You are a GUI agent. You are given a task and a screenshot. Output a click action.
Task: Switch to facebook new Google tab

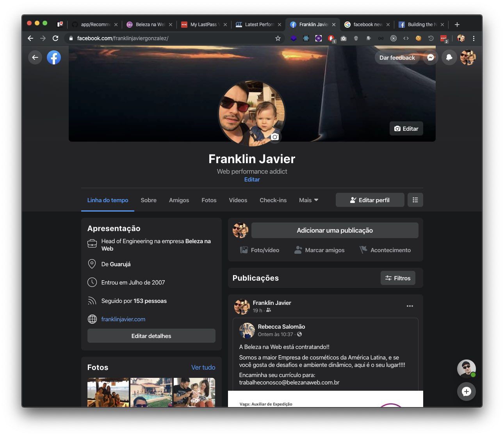click(x=367, y=24)
